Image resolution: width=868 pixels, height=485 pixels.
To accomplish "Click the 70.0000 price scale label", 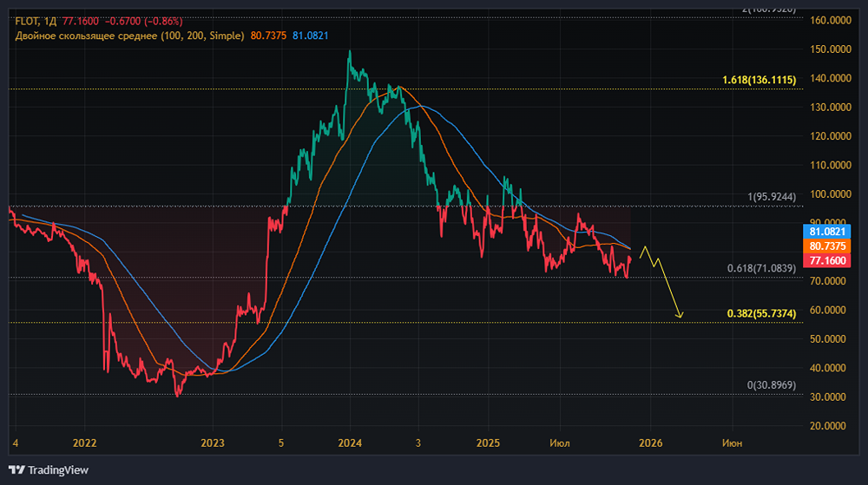I will click(827, 281).
